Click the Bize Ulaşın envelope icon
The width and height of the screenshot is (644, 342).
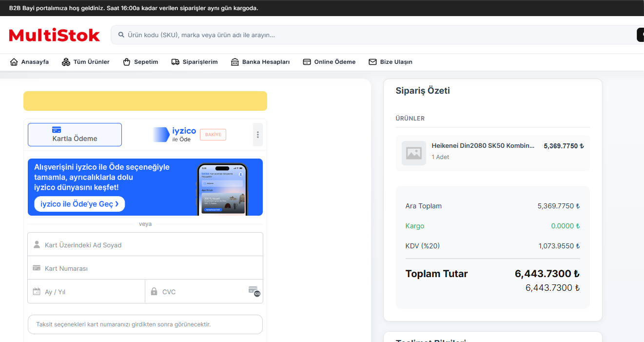[372, 62]
